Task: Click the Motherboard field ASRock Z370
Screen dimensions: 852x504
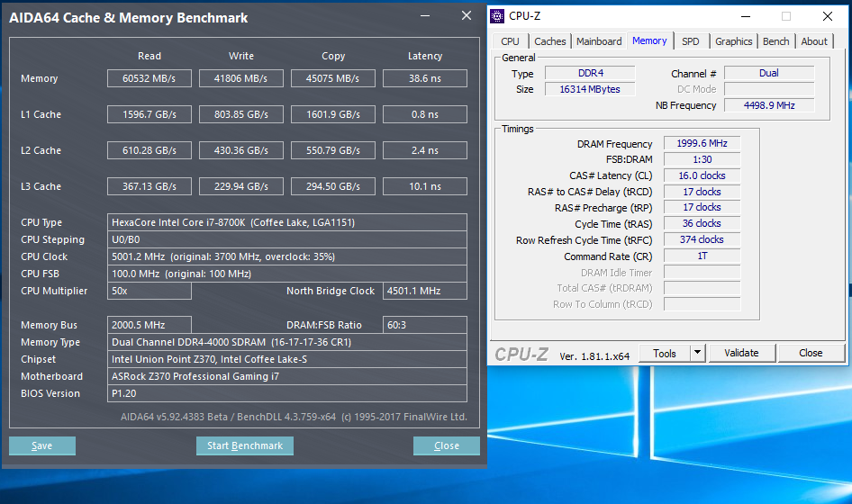Action: (x=287, y=376)
